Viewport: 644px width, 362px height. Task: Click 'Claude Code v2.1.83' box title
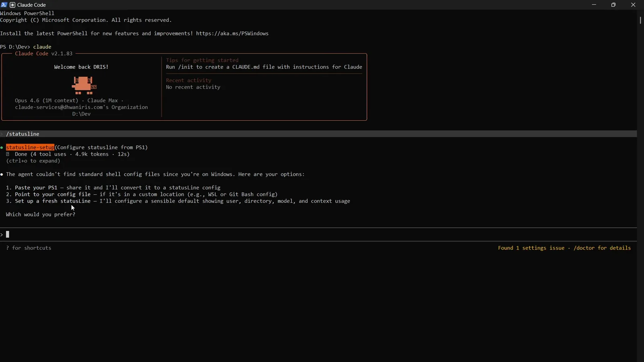(43, 53)
